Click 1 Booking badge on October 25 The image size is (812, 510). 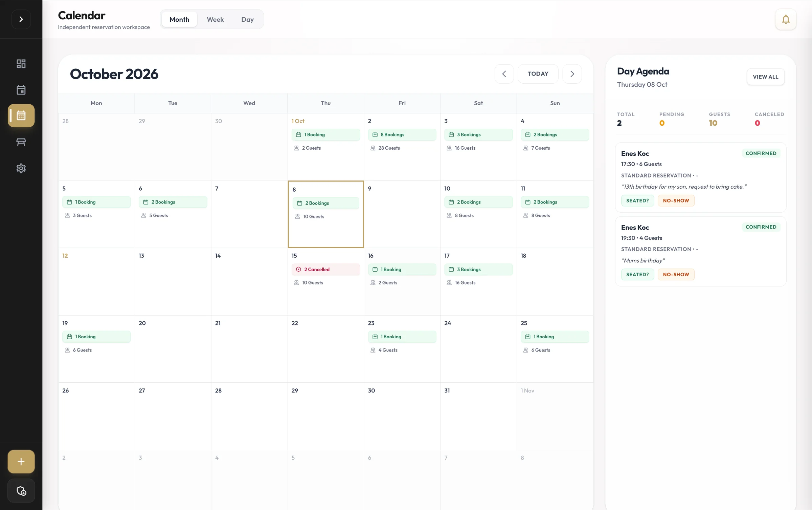pyautogui.click(x=555, y=337)
